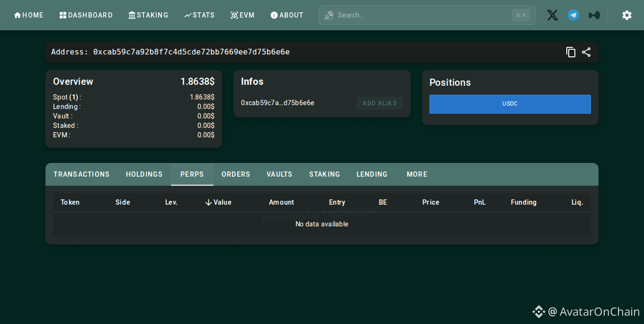Click the Lending row in Overview
The image size is (644, 324).
pos(134,107)
